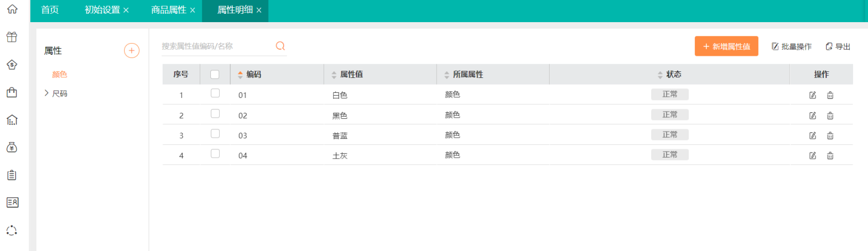Sort by the 编码 column
The image size is (868, 251).
tap(241, 75)
